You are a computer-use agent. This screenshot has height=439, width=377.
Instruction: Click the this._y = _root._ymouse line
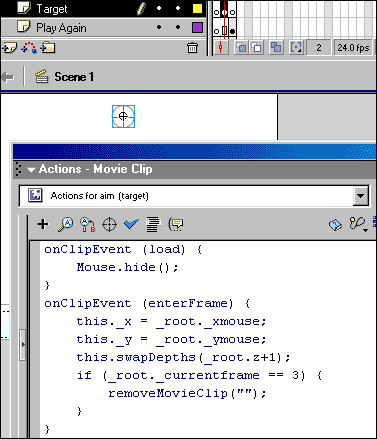point(171,340)
